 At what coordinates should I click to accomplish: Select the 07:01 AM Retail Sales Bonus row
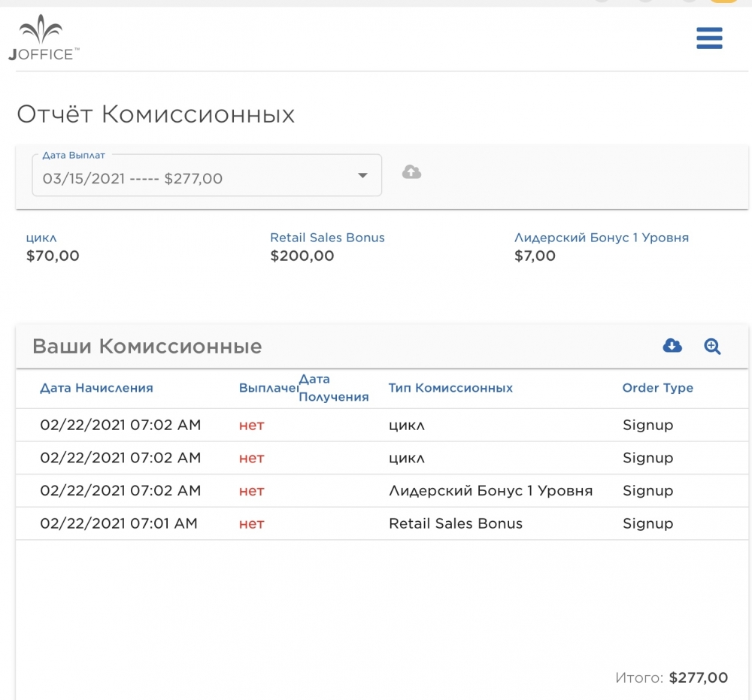382,523
